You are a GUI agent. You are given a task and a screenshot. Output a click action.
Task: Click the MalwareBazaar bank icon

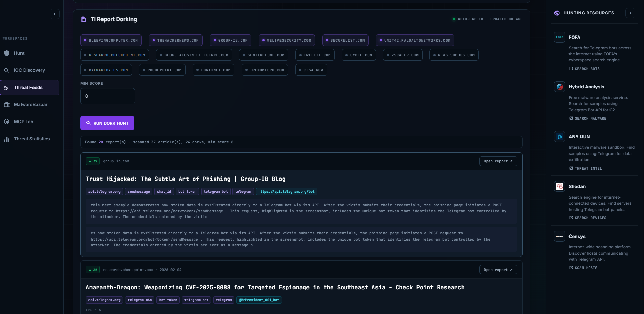pyautogui.click(x=6, y=105)
